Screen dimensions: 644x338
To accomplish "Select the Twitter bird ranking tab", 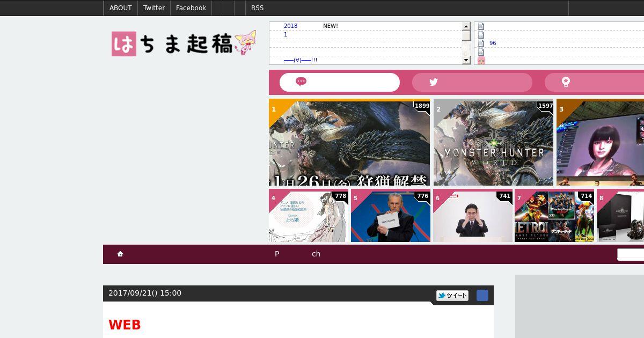I will [472, 82].
